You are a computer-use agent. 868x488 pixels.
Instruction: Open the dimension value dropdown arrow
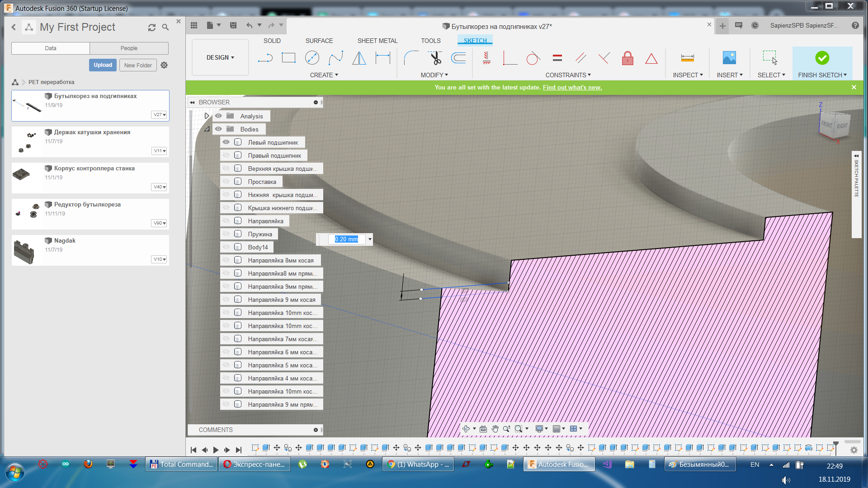(370, 239)
